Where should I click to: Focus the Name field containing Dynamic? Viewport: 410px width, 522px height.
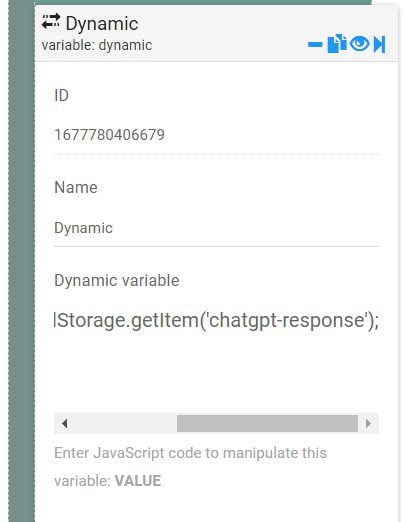tap(216, 228)
